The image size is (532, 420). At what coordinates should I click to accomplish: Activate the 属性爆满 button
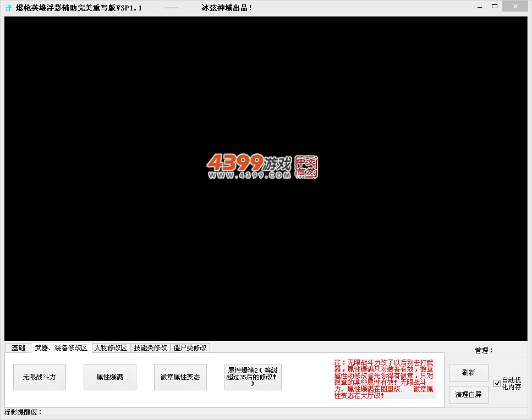[x=110, y=377]
